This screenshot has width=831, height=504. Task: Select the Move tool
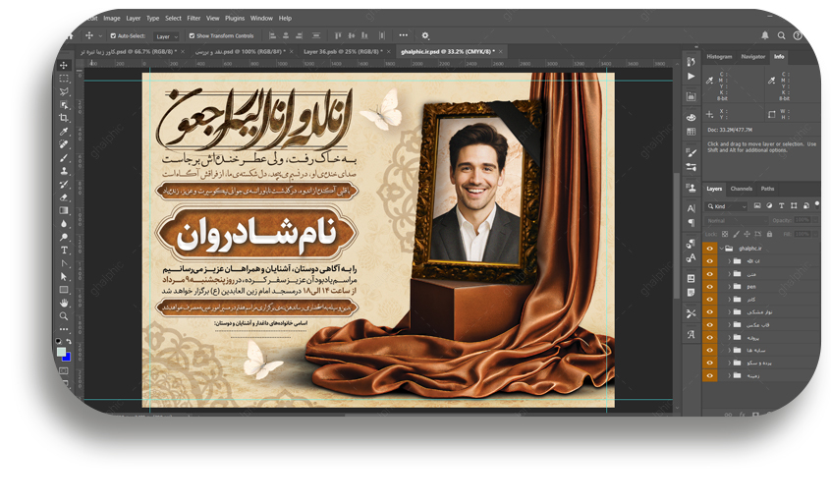pyautogui.click(x=64, y=65)
